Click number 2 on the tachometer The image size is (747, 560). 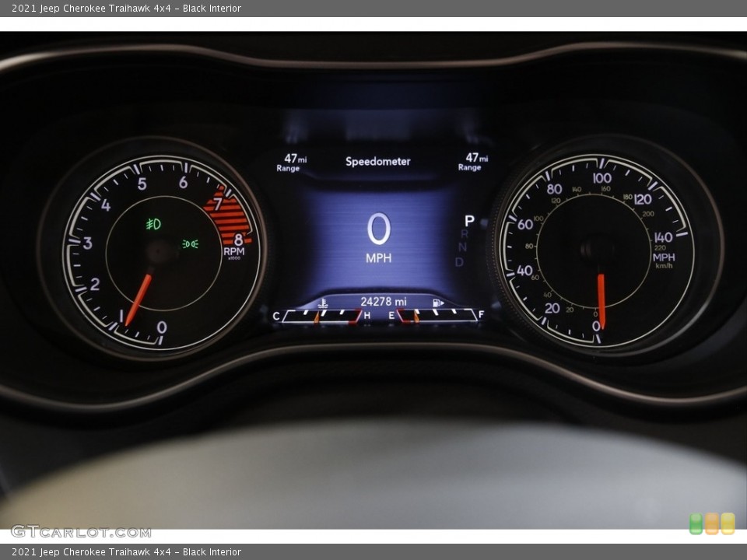tap(95, 285)
